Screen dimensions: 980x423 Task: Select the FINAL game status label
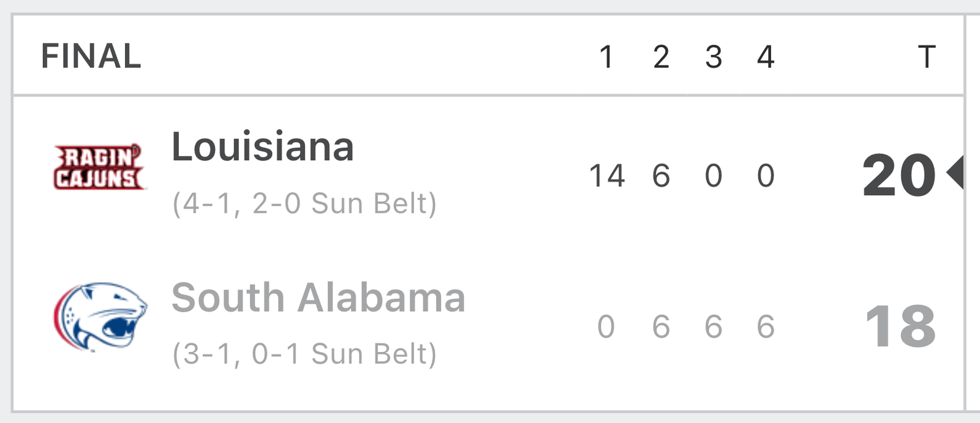(x=91, y=56)
